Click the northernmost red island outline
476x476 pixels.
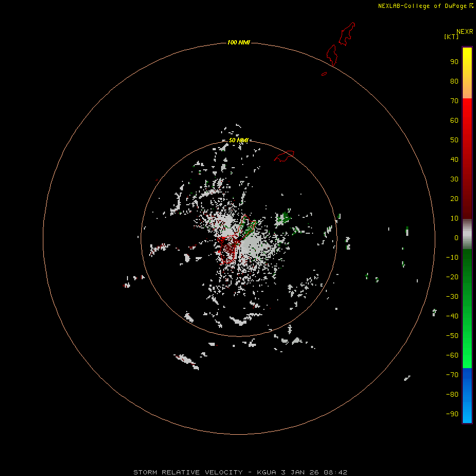click(346, 34)
